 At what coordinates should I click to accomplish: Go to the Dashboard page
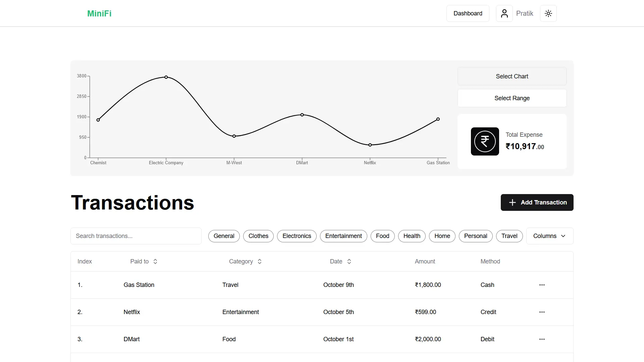468,13
